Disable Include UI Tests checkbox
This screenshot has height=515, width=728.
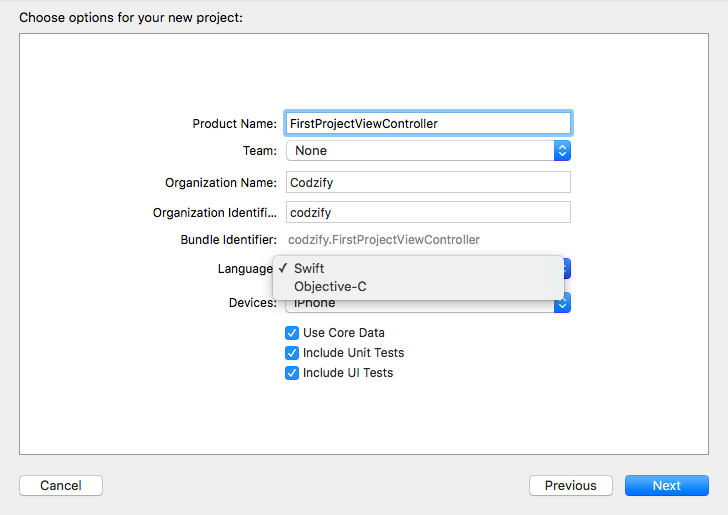click(292, 373)
